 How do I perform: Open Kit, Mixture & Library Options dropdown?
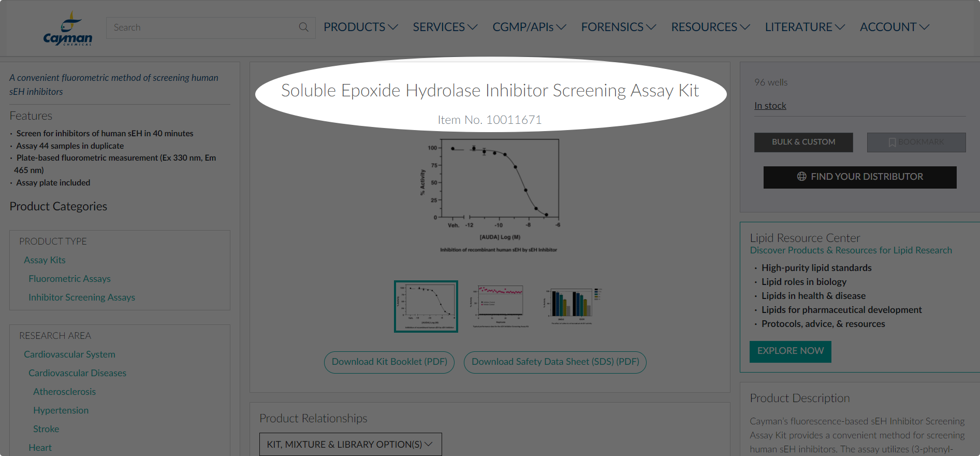pos(350,444)
